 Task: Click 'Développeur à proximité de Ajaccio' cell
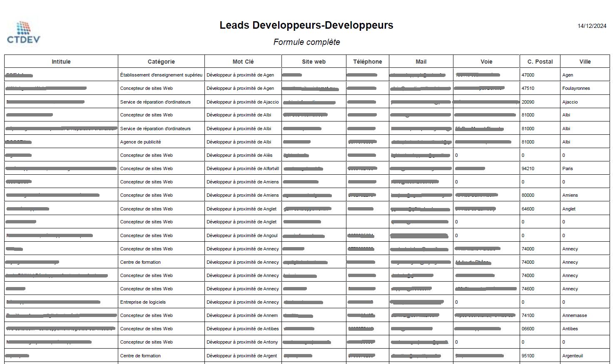[x=243, y=102]
